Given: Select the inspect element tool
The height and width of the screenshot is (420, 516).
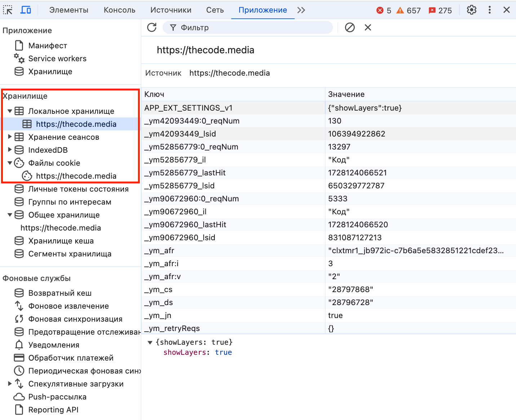Looking at the screenshot, I should (x=8, y=10).
